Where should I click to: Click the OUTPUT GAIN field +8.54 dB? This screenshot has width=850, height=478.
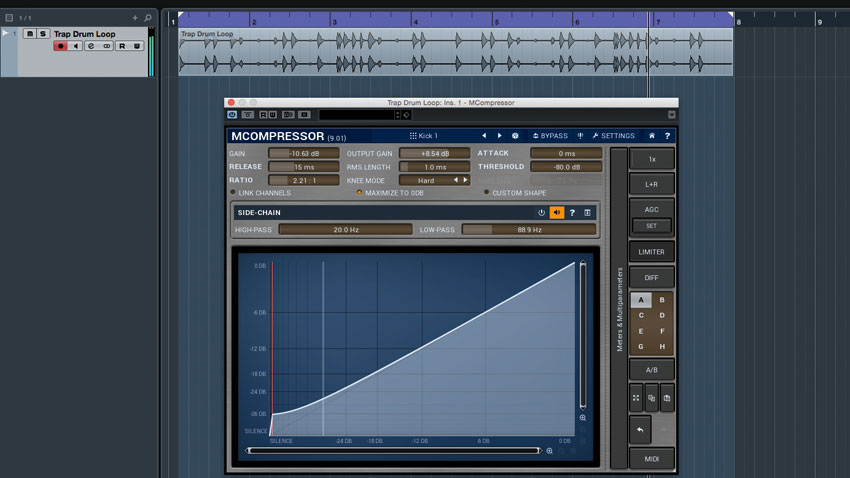(435, 153)
